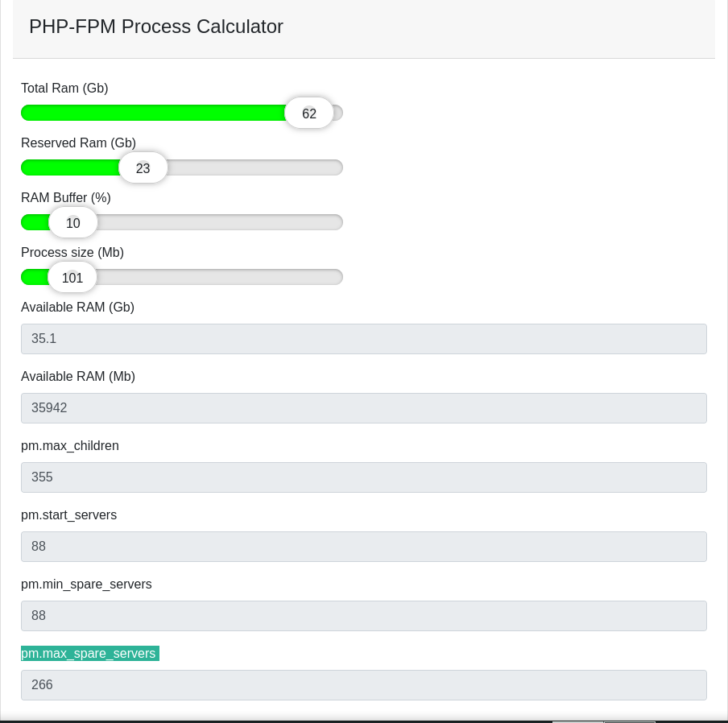Click the Reserved Ram (Gb) label

(78, 143)
